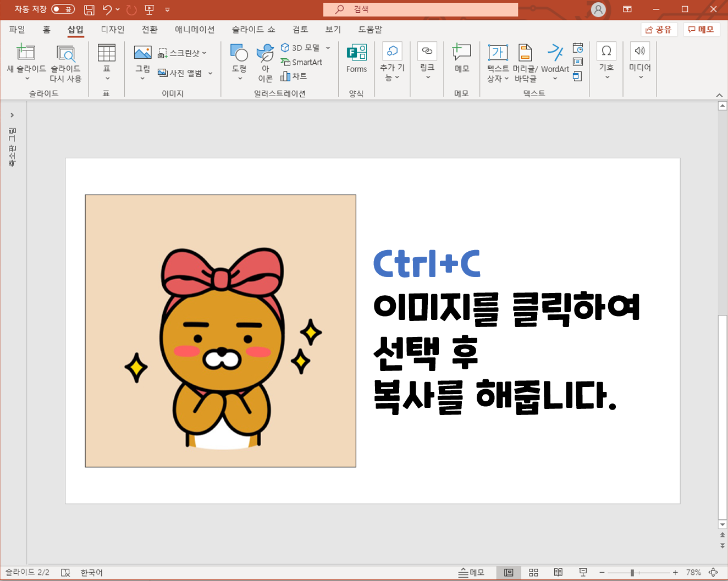Select the Ryan character image on slide
Screen dimensions: 728x581
click(220, 331)
